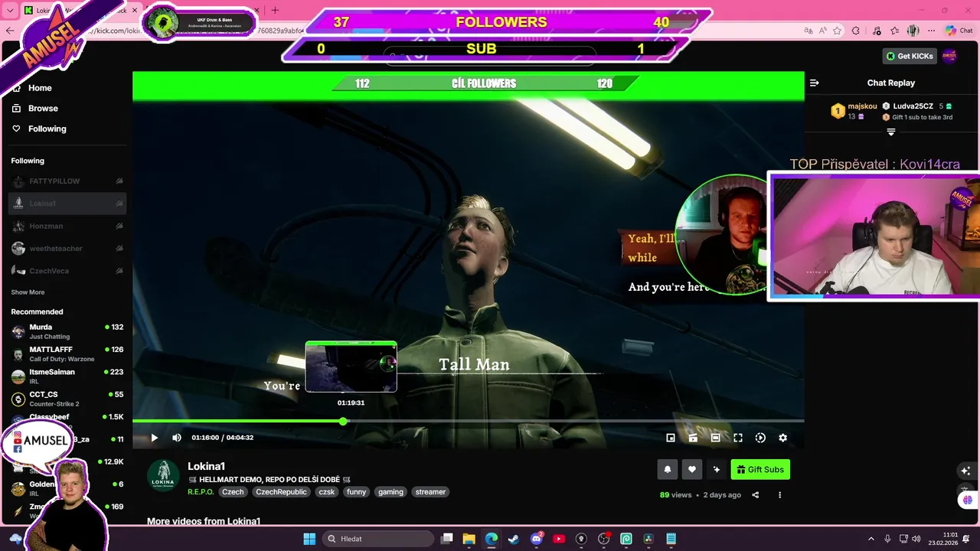Go back using browser back arrow

coord(9,31)
